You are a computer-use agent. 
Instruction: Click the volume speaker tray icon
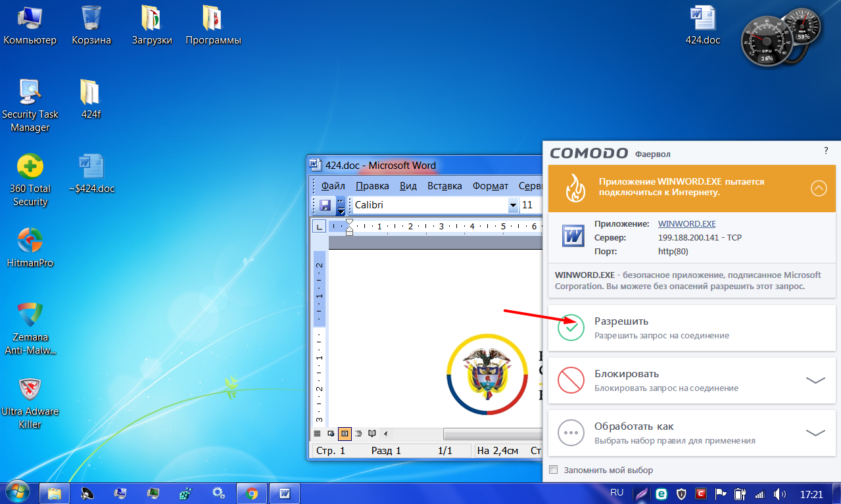[x=781, y=493]
